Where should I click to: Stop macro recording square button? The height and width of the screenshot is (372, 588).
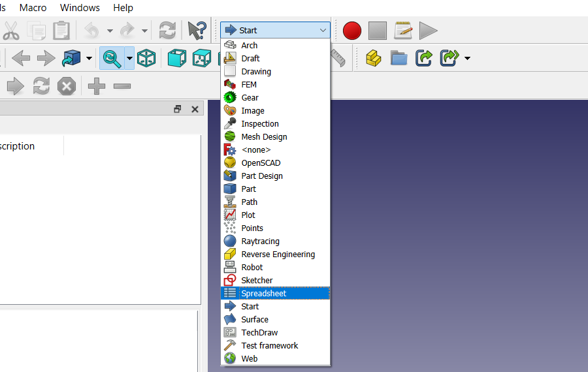[378, 31]
